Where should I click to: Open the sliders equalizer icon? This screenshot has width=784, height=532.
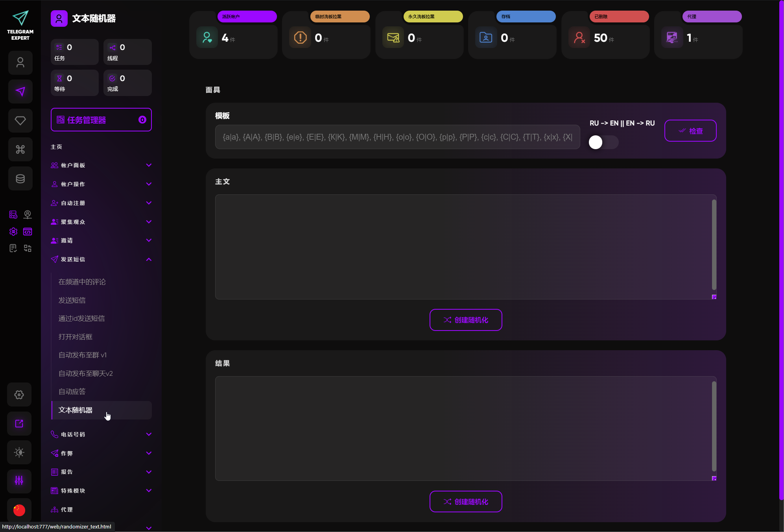[x=19, y=480]
